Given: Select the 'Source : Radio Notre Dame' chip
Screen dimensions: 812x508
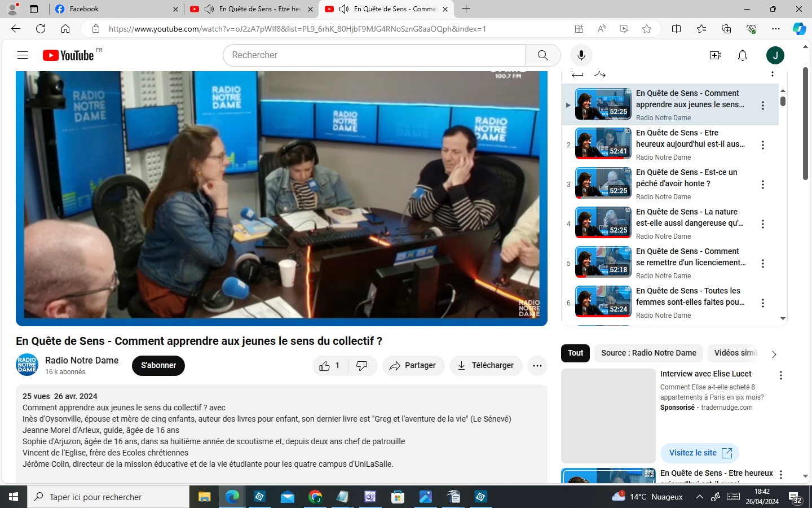Looking at the screenshot, I should (x=648, y=353).
